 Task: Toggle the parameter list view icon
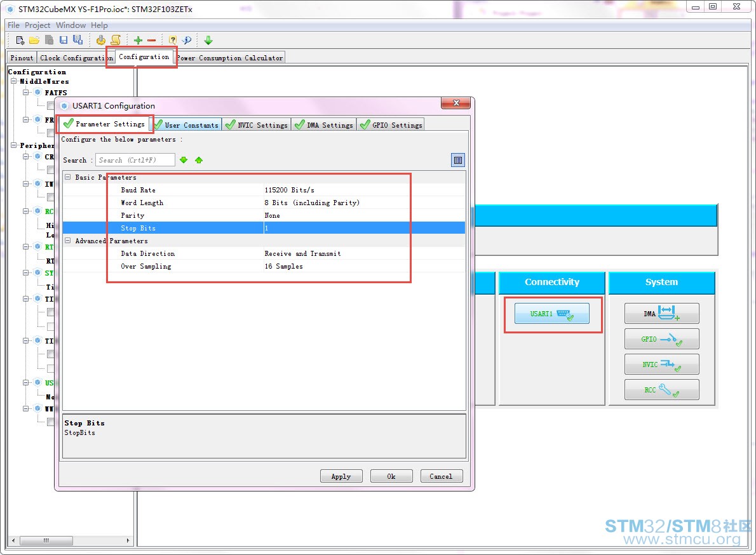point(457,160)
